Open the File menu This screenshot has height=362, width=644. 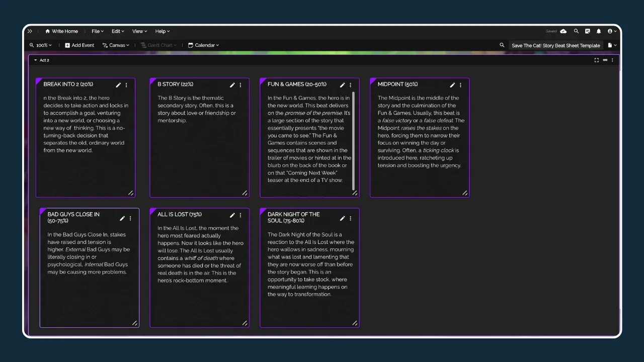point(98,31)
